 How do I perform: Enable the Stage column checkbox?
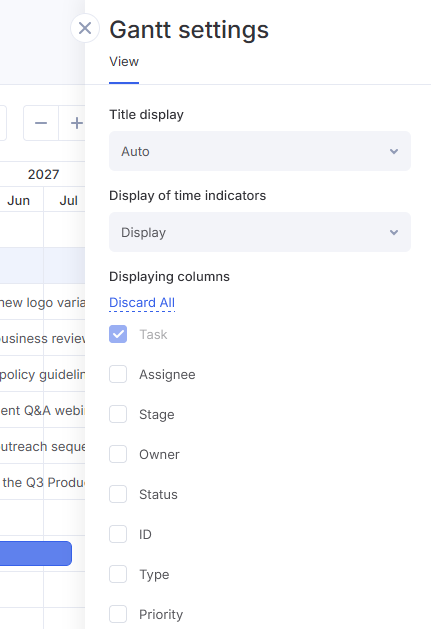pos(118,414)
